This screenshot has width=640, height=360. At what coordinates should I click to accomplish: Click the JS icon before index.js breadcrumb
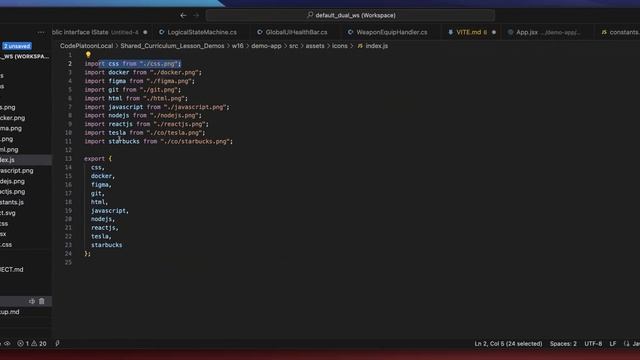pyautogui.click(x=360, y=46)
